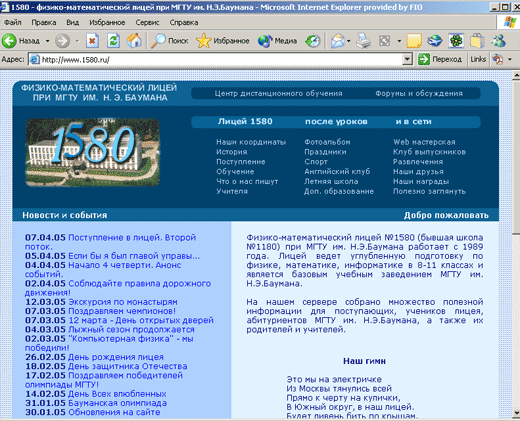Open the Наши награды link
Image resolution: width=520 pixels, height=421 pixels.
tap(421, 181)
